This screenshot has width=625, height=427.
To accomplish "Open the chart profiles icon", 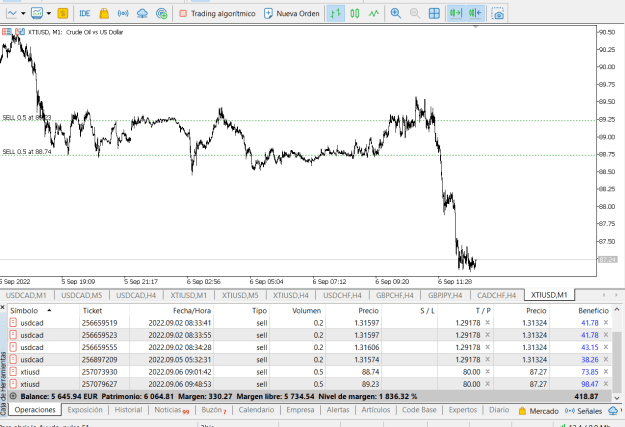I will point(37,14).
